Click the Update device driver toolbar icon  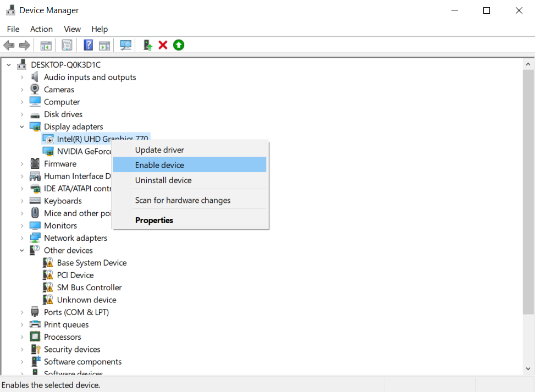147,45
